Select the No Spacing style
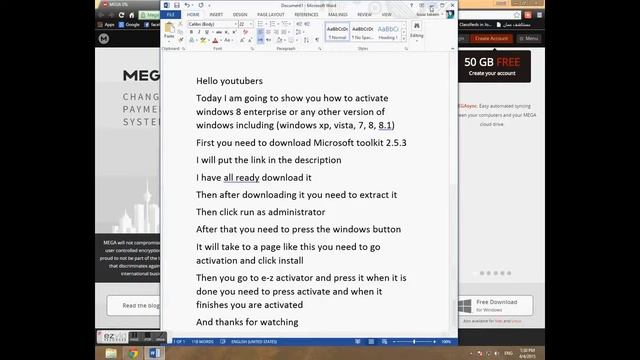The width and height of the screenshot is (640, 360). click(x=362, y=32)
